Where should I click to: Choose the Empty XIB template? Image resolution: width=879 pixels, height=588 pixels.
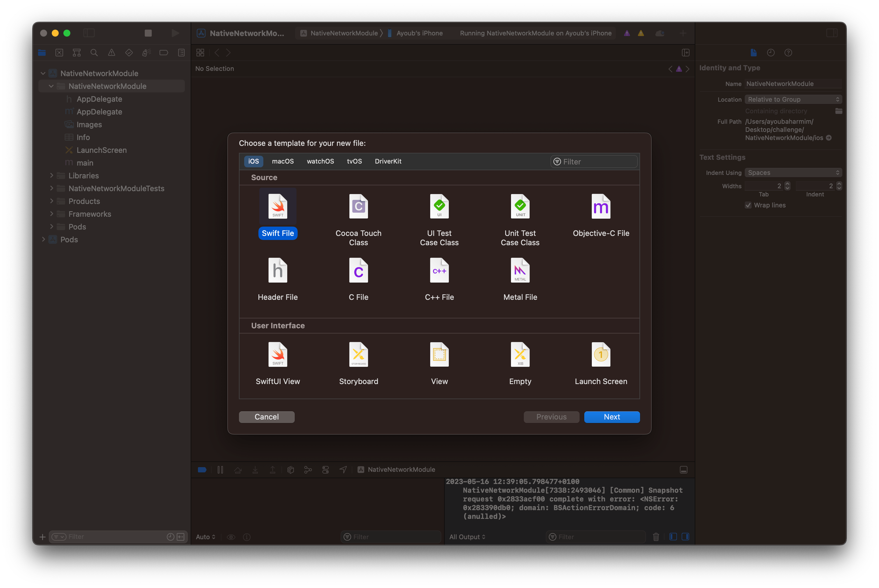click(x=520, y=364)
